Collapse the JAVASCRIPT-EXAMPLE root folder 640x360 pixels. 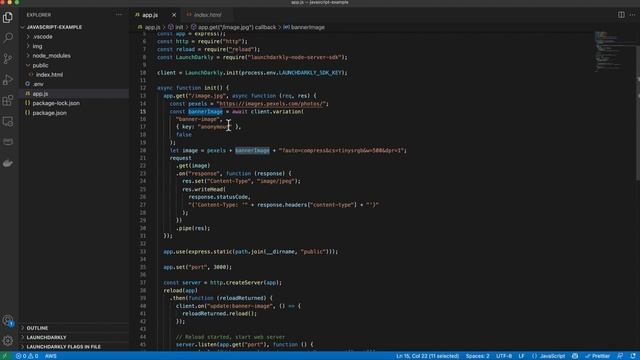[54, 27]
